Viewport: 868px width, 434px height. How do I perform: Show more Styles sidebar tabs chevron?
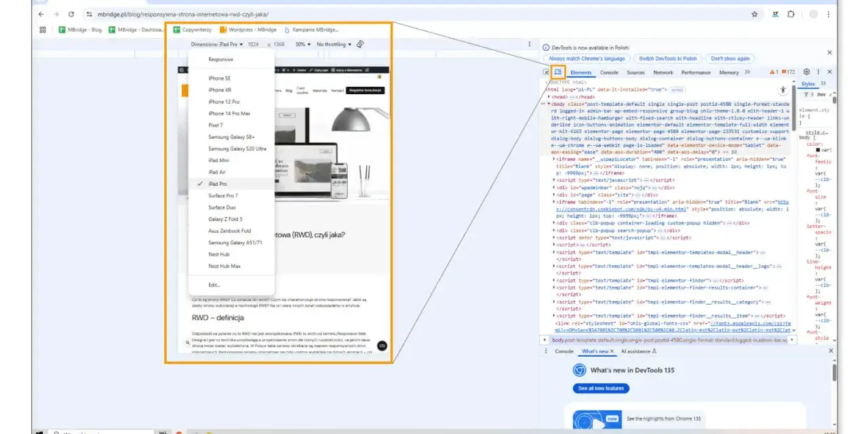(x=823, y=83)
